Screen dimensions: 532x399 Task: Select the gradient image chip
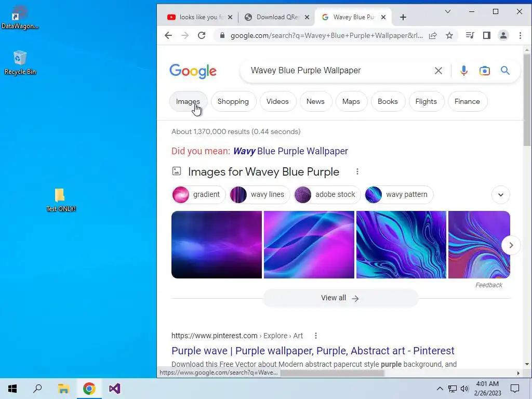pyautogui.click(x=198, y=195)
